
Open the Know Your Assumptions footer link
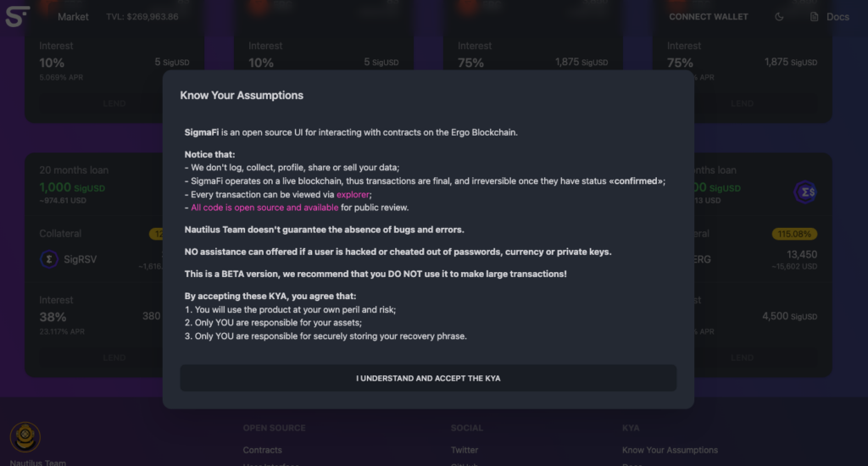click(670, 450)
